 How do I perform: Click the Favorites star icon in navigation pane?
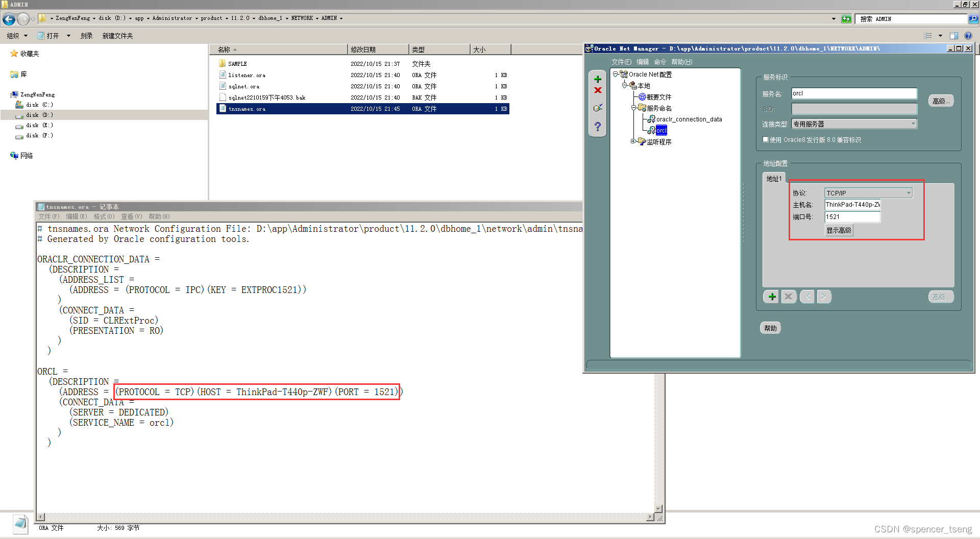coord(14,53)
